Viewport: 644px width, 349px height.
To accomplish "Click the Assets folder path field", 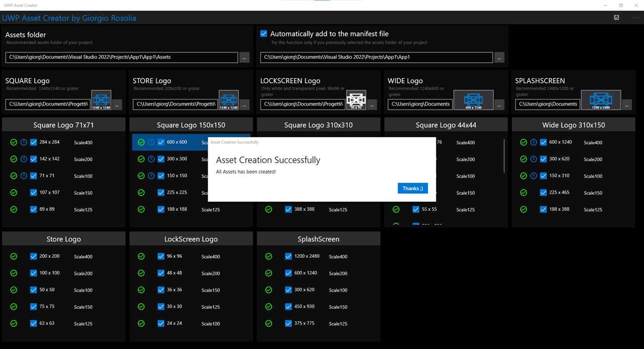I will pyautogui.click(x=122, y=58).
